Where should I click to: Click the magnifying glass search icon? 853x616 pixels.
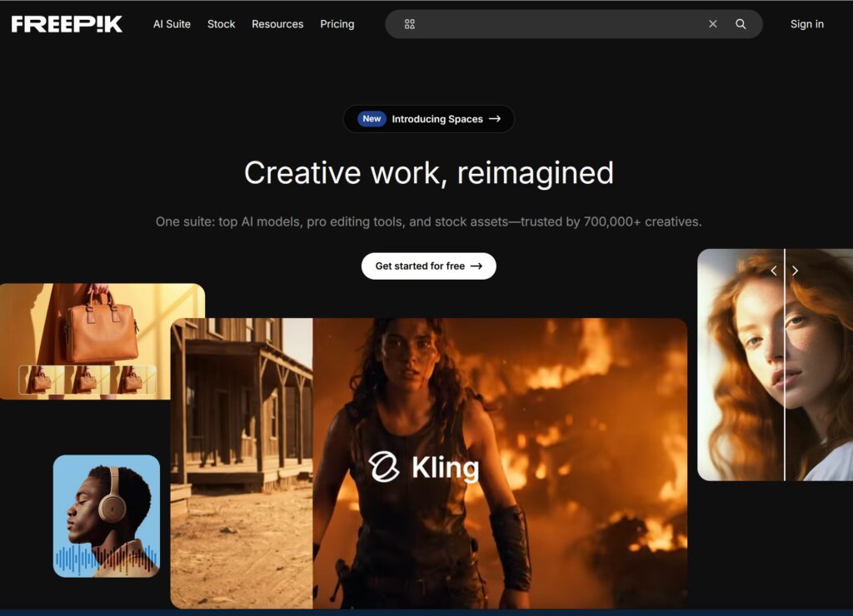(741, 24)
